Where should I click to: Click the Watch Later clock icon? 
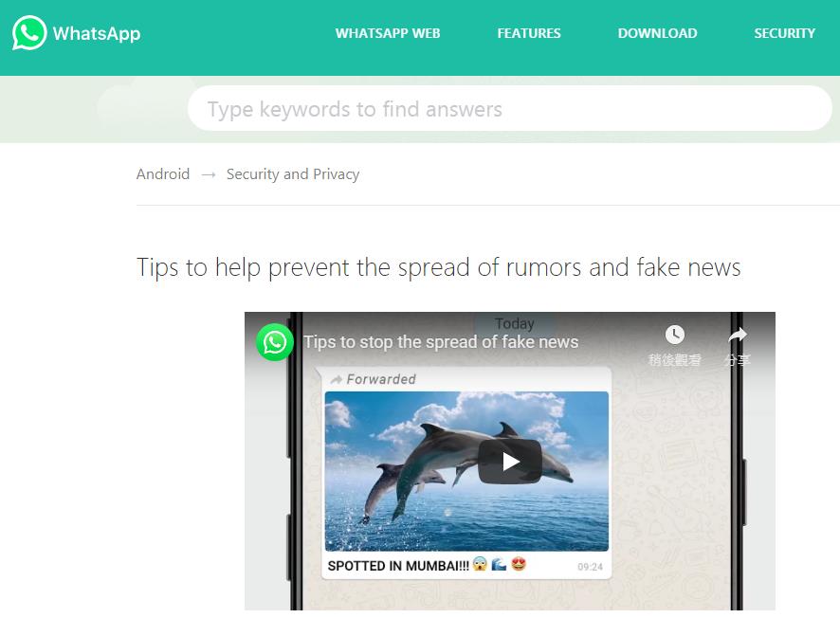[x=674, y=335]
